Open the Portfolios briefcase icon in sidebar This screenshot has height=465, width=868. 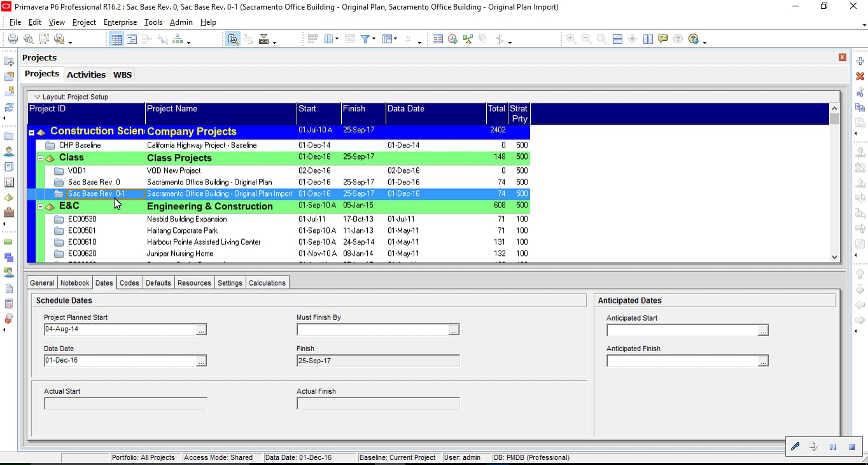pyautogui.click(x=9, y=212)
